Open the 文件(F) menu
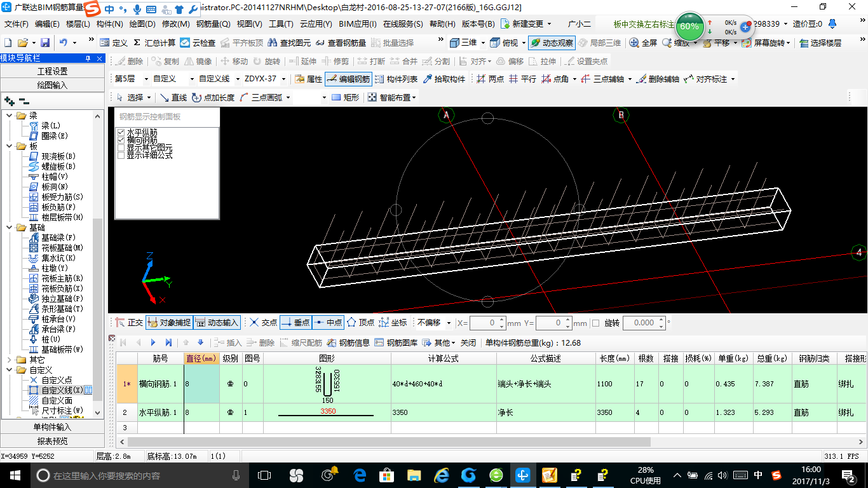This screenshot has height=488, width=868. click(x=16, y=24)
